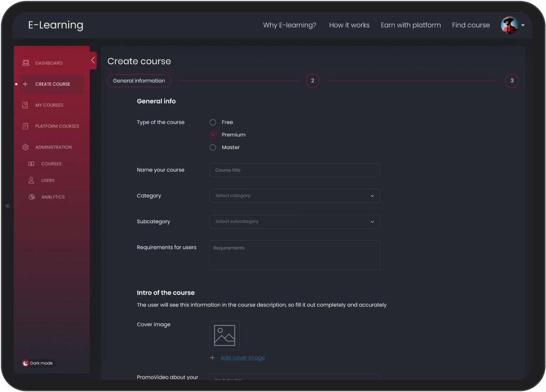Click the Add cover image link
The height and width of the screenshot is (392, 546).
point(242,358)
